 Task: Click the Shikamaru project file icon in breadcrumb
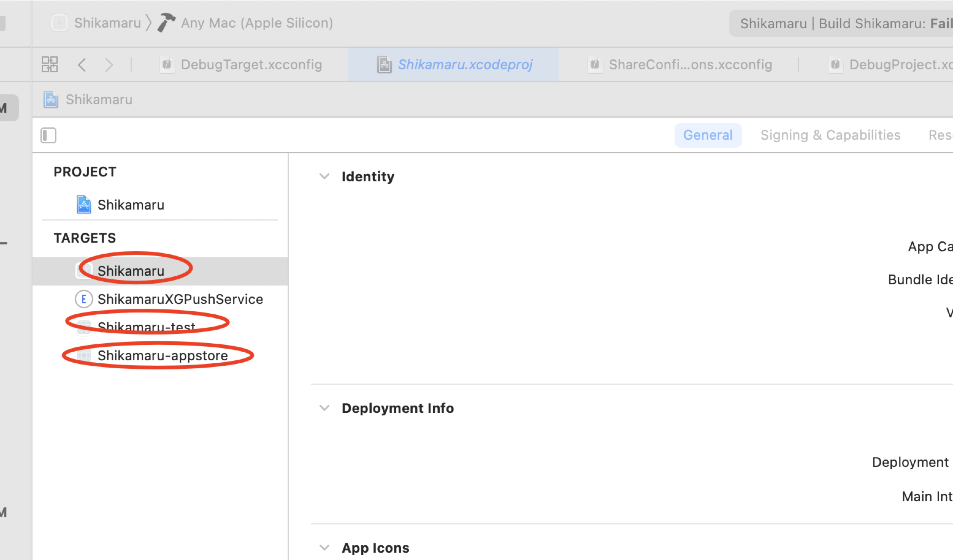pos(51,99)
